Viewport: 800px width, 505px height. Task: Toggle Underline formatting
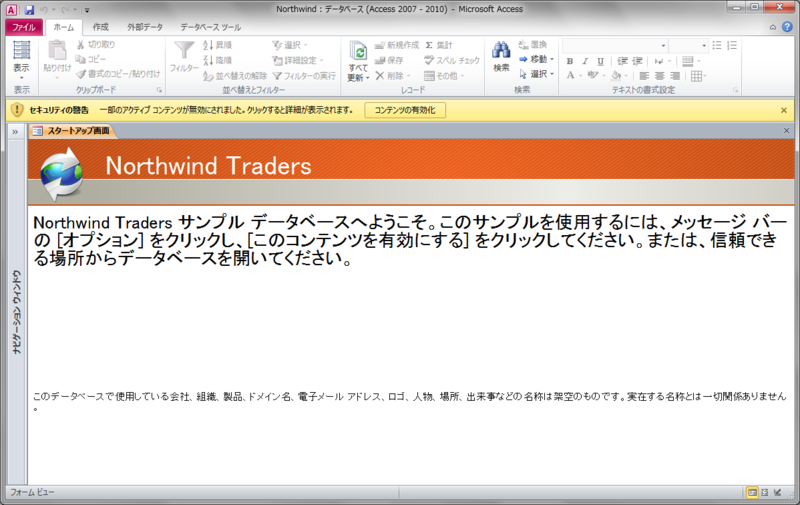coord(601,61)
